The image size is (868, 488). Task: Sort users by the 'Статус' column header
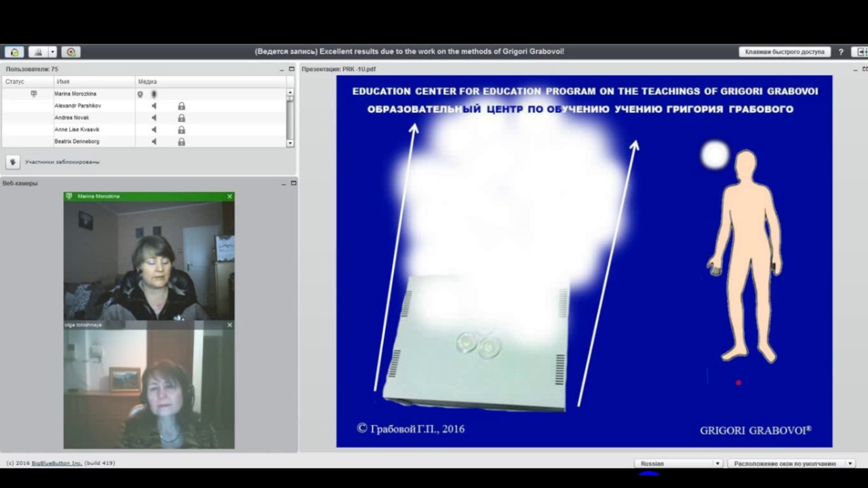[x=27, y=82]
